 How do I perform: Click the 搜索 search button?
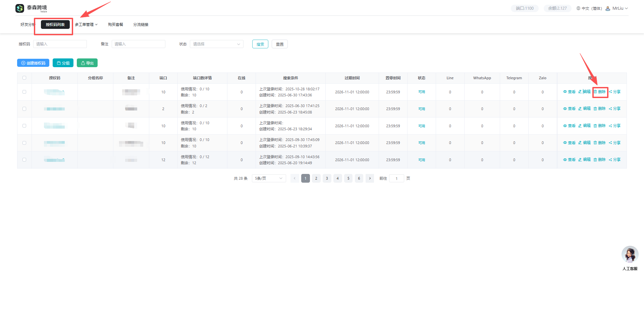click(x=260, y=44)
